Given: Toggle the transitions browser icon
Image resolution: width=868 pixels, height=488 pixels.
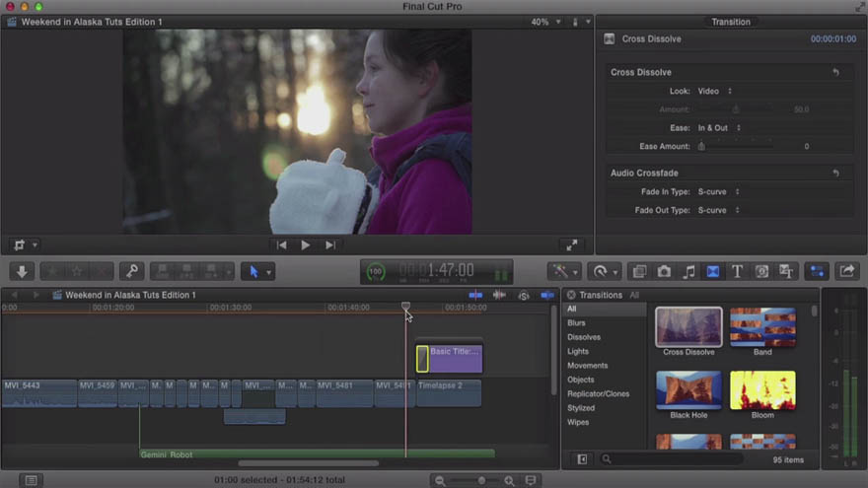Looking at the screenshot, I should click(713, 271).
